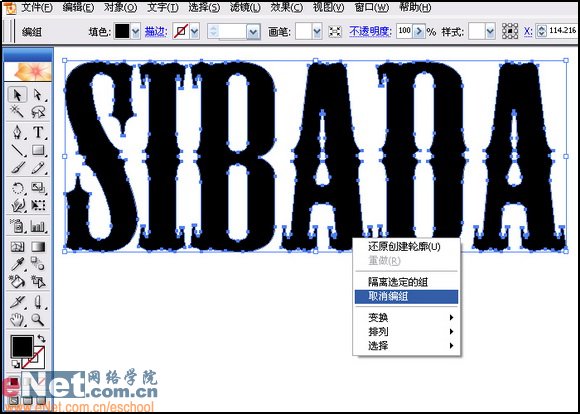Click the 不透明度 opacity link
The height and width of the screenshot is (414, 580).
(370, 32)
